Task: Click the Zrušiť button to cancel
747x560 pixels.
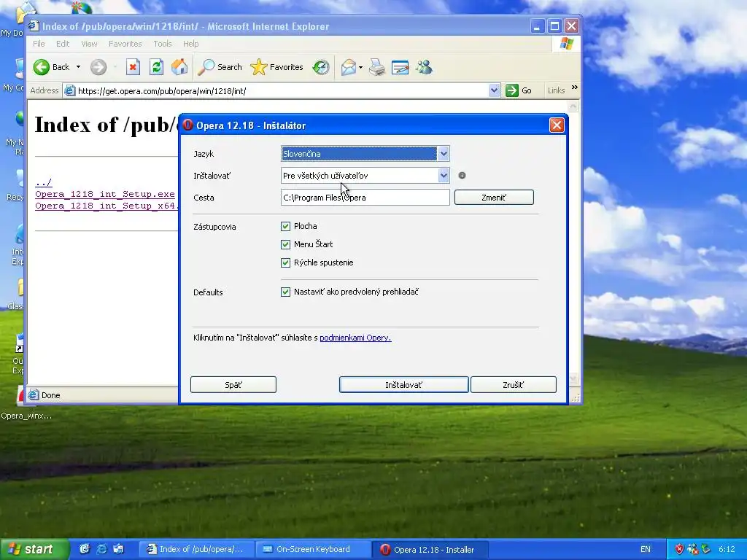Action: [x=513, y=385]
